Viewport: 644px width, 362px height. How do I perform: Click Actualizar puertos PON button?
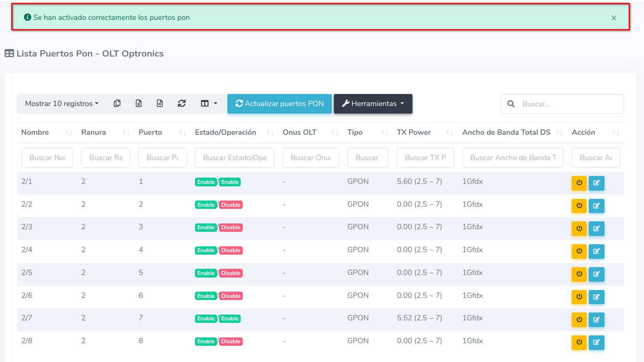[x=279, y=104]
